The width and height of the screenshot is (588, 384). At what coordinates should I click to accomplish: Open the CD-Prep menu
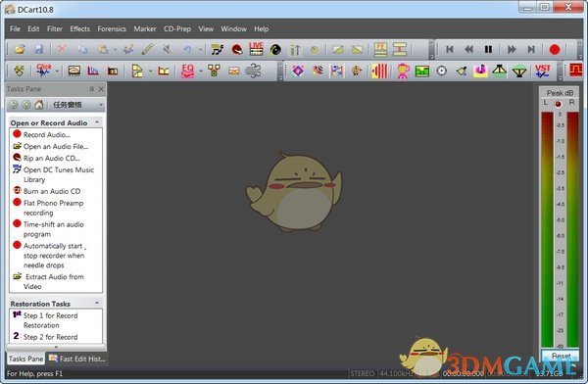click(177, 28)
